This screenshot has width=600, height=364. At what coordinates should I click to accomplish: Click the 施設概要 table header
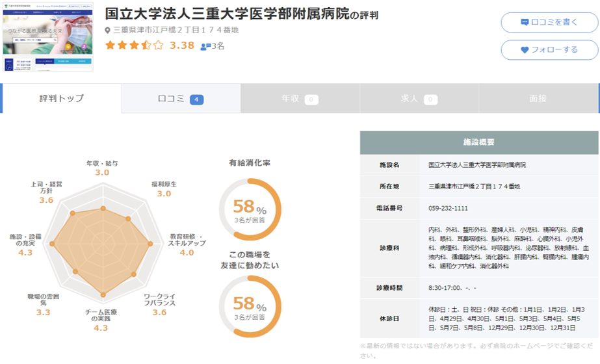479,142
